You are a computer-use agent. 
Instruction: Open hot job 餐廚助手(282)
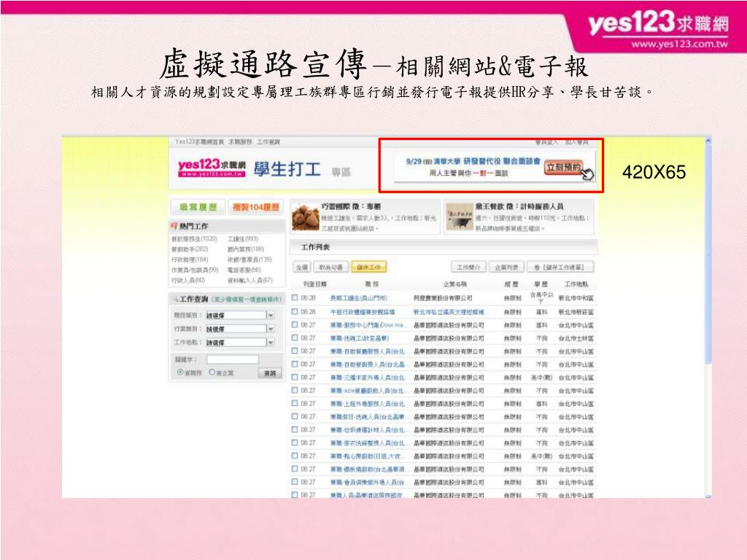tap(190, 249)
